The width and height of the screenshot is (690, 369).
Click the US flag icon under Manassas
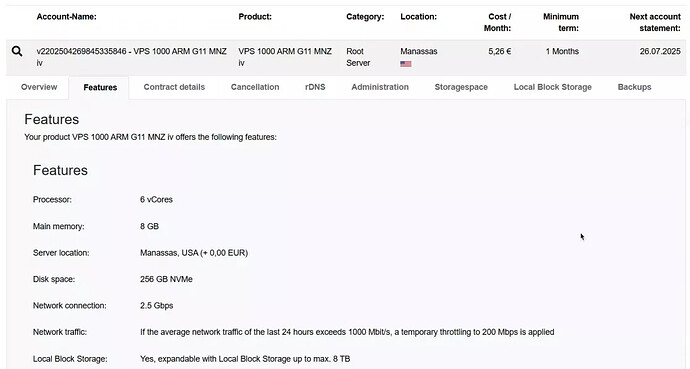[x=406, y=64]
